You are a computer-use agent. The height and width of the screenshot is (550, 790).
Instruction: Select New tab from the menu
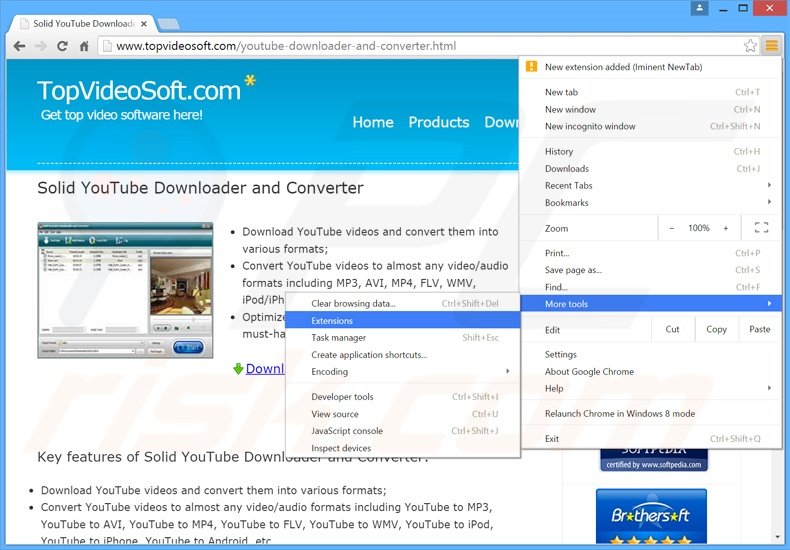tap(651, 92)
